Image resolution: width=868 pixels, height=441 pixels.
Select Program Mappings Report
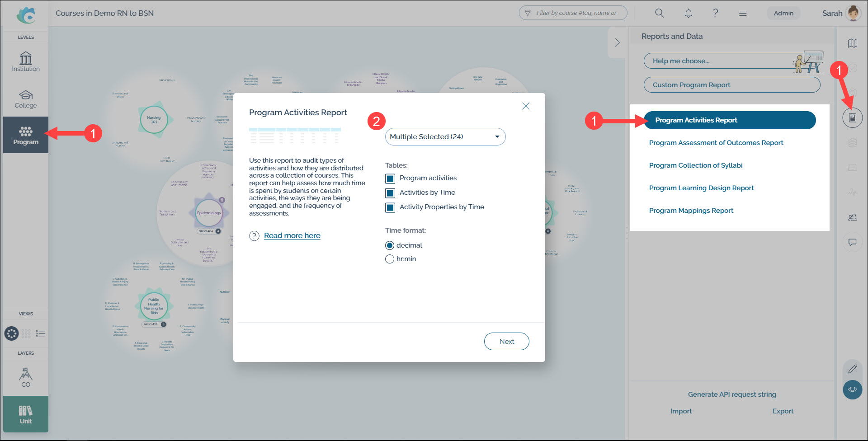691,211
